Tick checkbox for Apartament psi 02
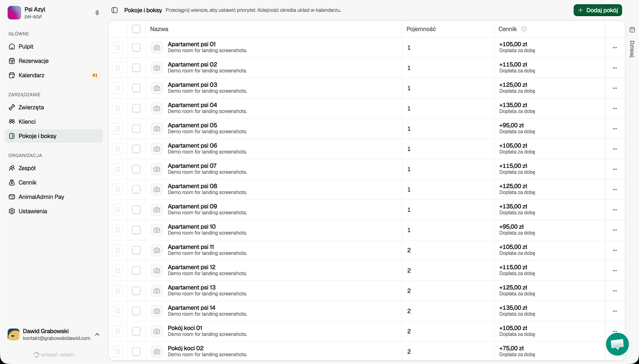Image resolution: width=639 pixels, height=364 pixels. pos(136,68)
